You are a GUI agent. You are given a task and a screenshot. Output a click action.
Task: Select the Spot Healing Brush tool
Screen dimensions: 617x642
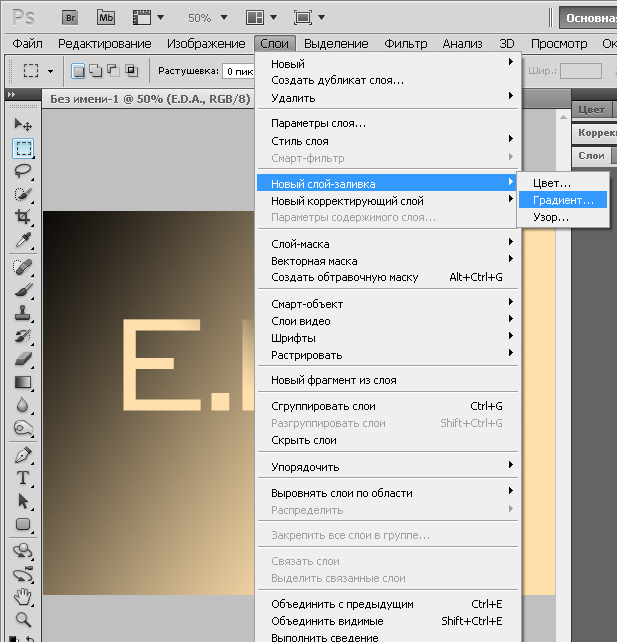pyautogui.click(x=23, y=267)
